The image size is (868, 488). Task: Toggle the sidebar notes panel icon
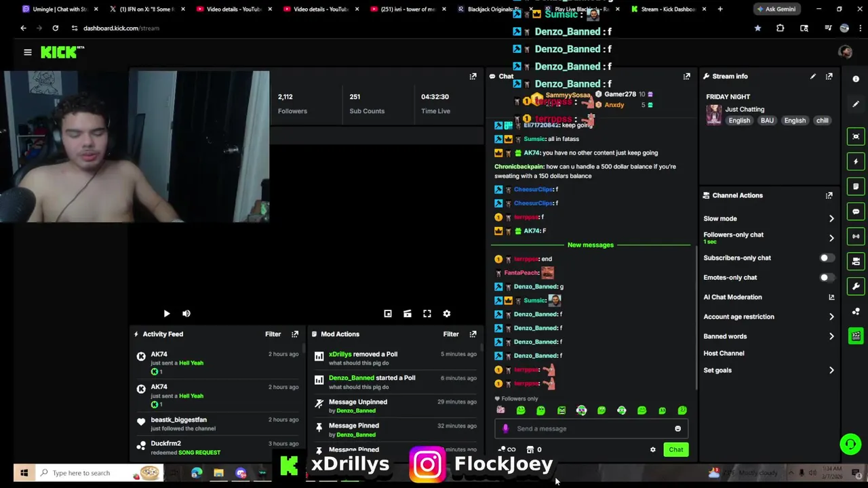tap(856, 186)
